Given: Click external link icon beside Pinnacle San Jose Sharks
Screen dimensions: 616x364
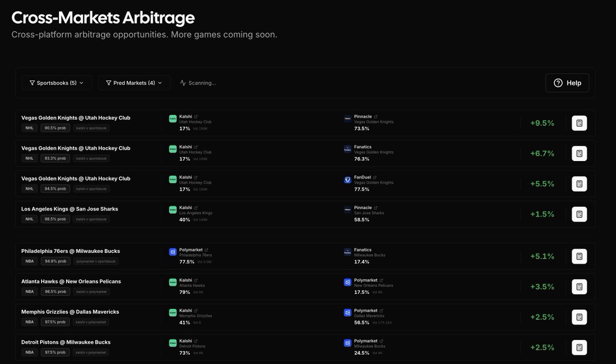Looking at the screenshot, I should tap(376, 208).
